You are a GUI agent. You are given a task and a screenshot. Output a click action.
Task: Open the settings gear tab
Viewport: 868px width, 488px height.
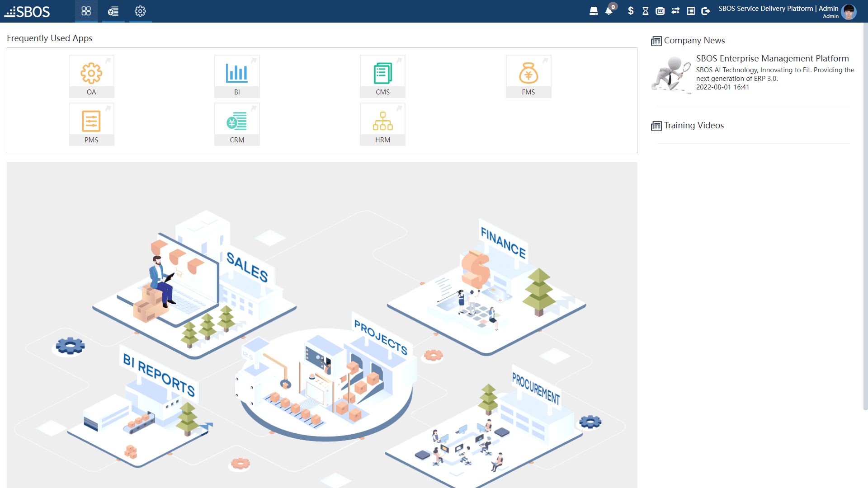pyautogui.click(x=140, y=11)
